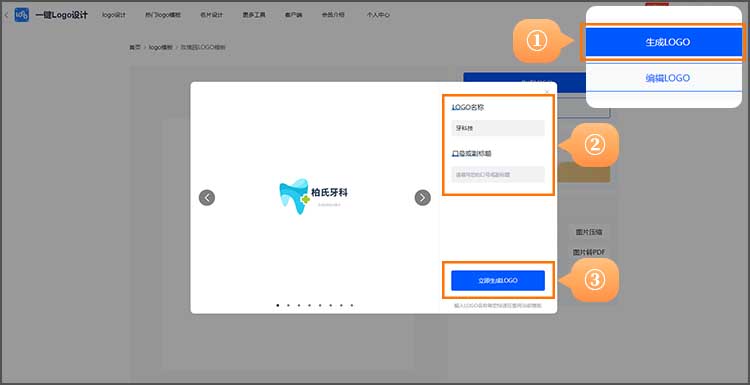
Task: Click the blue 一键Logo设计 logo icon
Action: point(22,15)
